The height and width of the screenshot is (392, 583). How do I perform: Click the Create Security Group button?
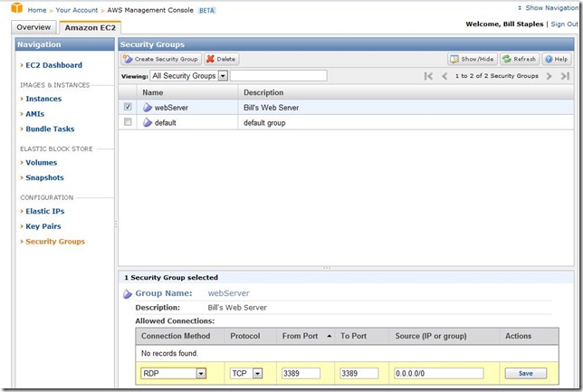pyautogui.click(x=161, y=59)
